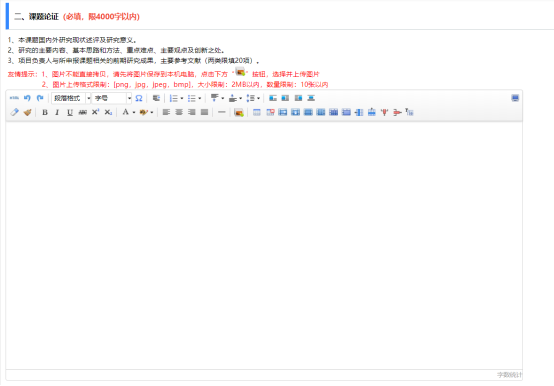Open the 段落格式 paragraph format dropdown

click(x=71, y=98)
